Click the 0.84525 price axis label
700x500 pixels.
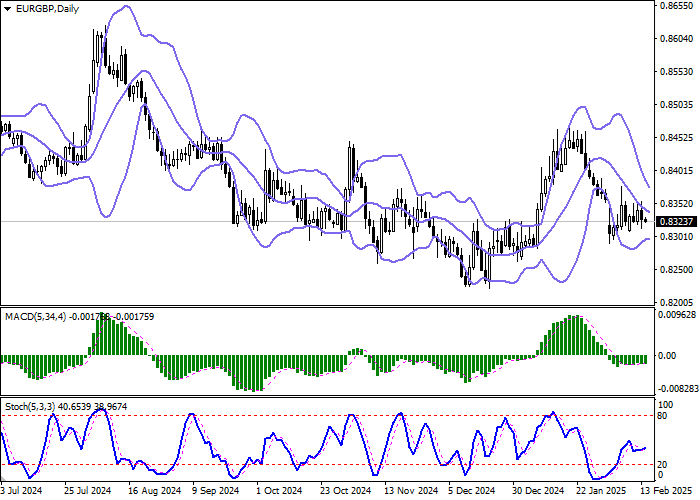(x=677, y=138)
